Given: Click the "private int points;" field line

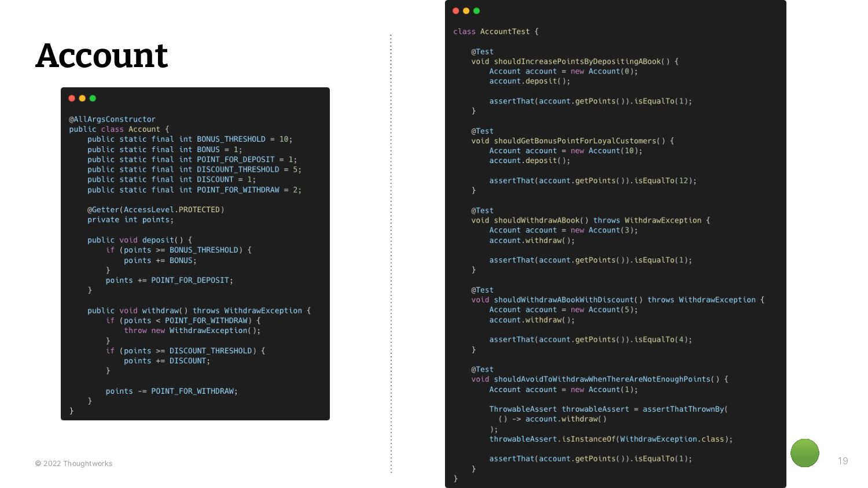Looking at the screenshot, I should point(131,220).
